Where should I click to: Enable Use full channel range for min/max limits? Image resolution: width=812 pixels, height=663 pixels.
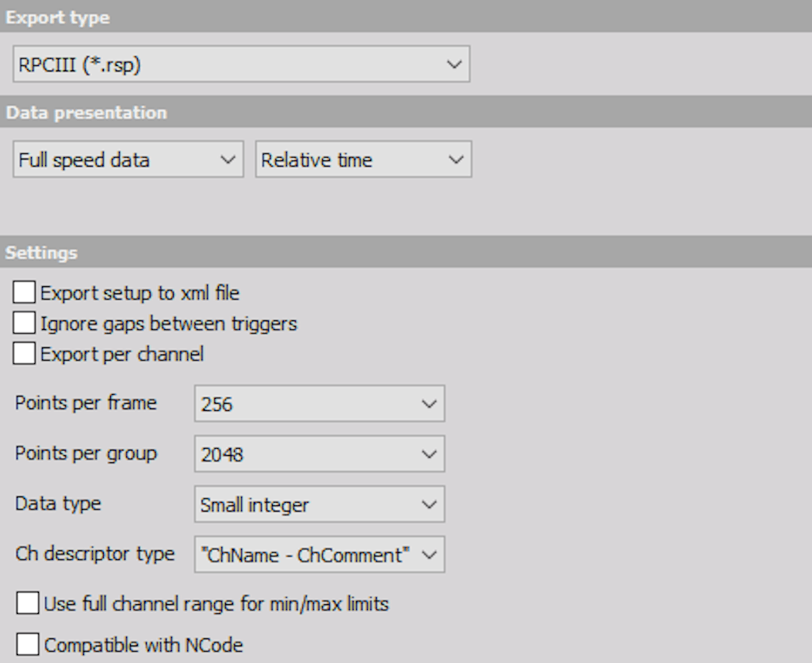28,604
